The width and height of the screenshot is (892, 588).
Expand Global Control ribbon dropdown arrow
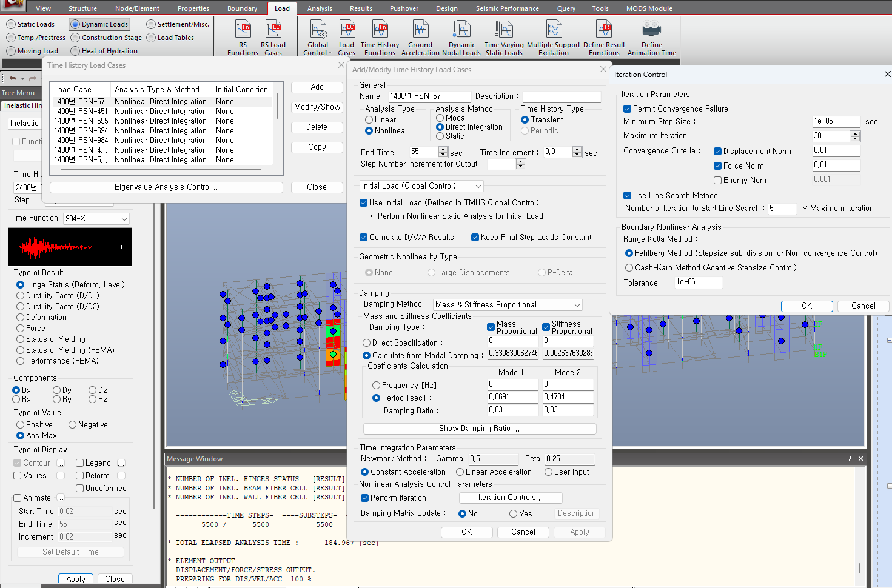click(330, 53)
